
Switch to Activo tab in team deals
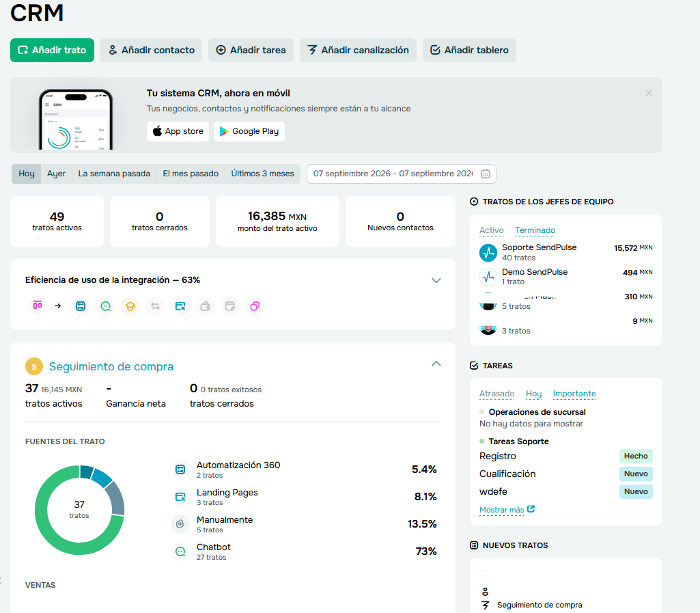[x=492, y=230]
